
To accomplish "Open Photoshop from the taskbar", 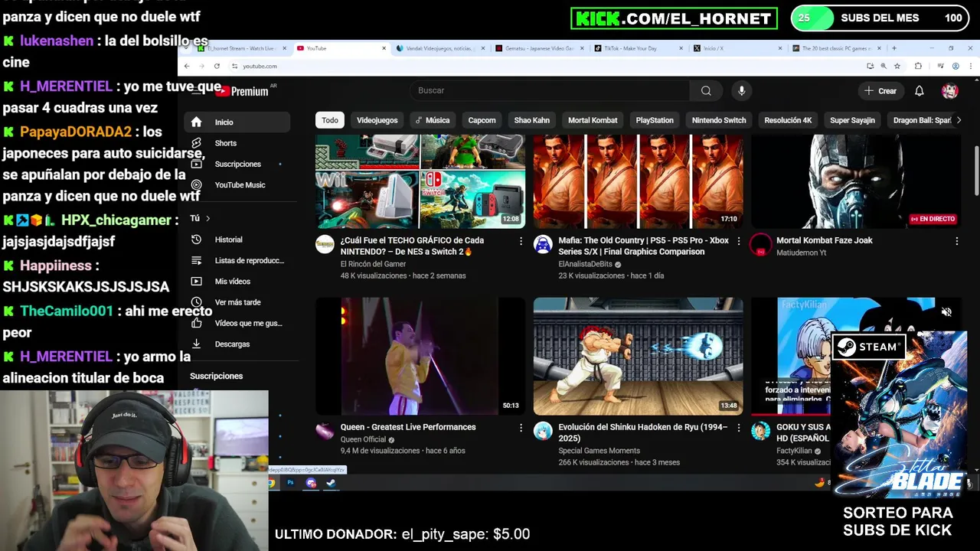I will [291, 483].
